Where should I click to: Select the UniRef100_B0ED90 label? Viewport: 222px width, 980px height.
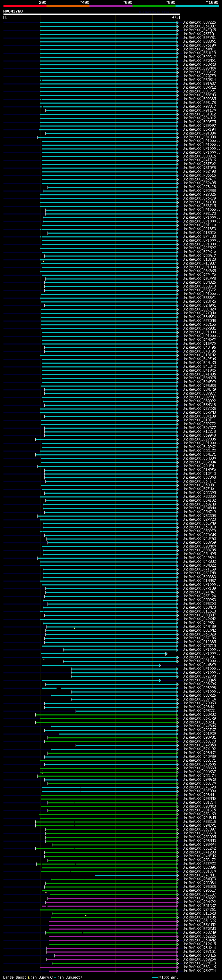[x=199, y=791]
